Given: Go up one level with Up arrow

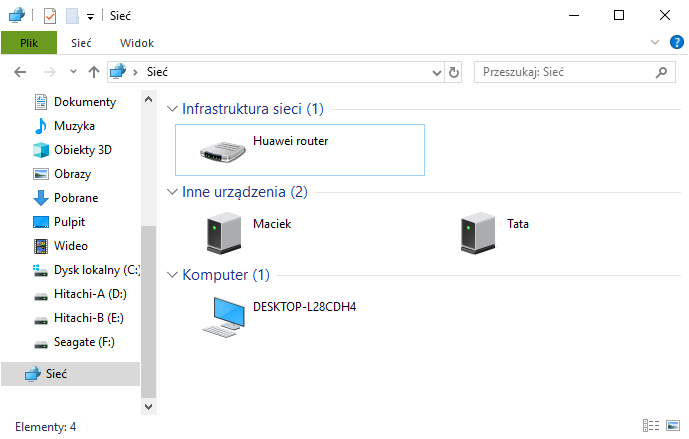Looking at the screenshot, I should pos(94,72).
